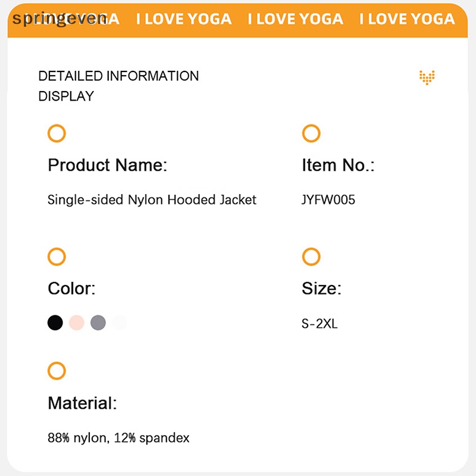Image resolution: width=476 pixels, height=476 pixels.
Task: Click the S-2XL size text
Action: 320,324
